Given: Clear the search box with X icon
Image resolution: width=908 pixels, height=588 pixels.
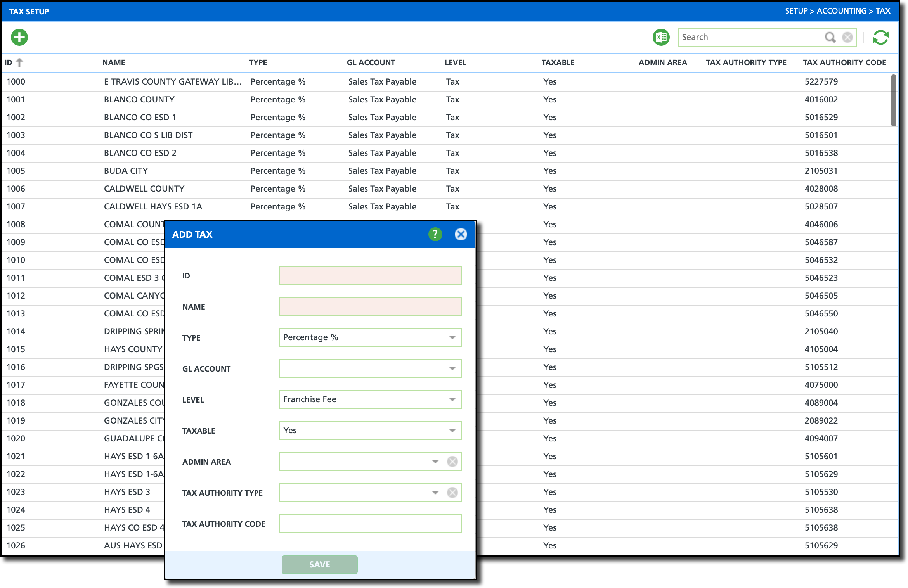Looking at the screenshot, I should pyautogui.click(x=847, y=37).
